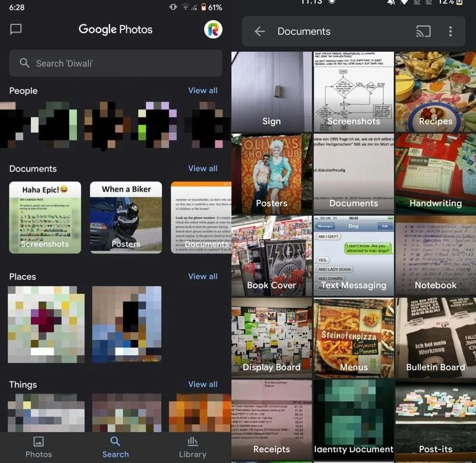Image resolution: width=476 pixels, height=463 pixels.
Task: Open the flowchart Screenshots category tile
Action: click(x=353, y=92)
